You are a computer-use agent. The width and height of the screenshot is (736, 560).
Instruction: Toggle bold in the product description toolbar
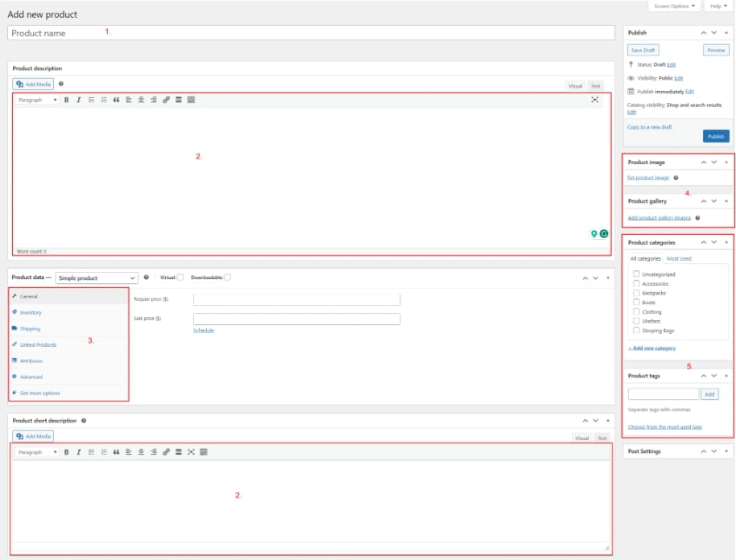(66, 100)
